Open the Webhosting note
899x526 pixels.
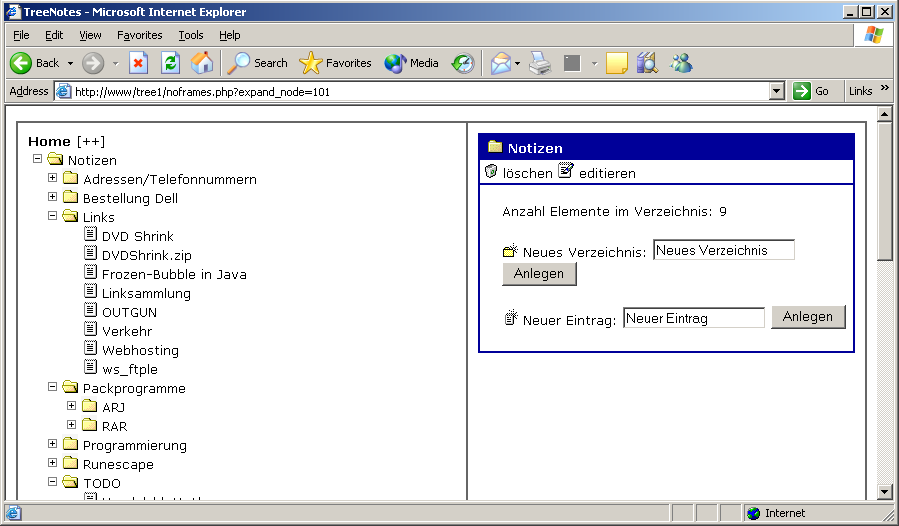click(140, 350)
